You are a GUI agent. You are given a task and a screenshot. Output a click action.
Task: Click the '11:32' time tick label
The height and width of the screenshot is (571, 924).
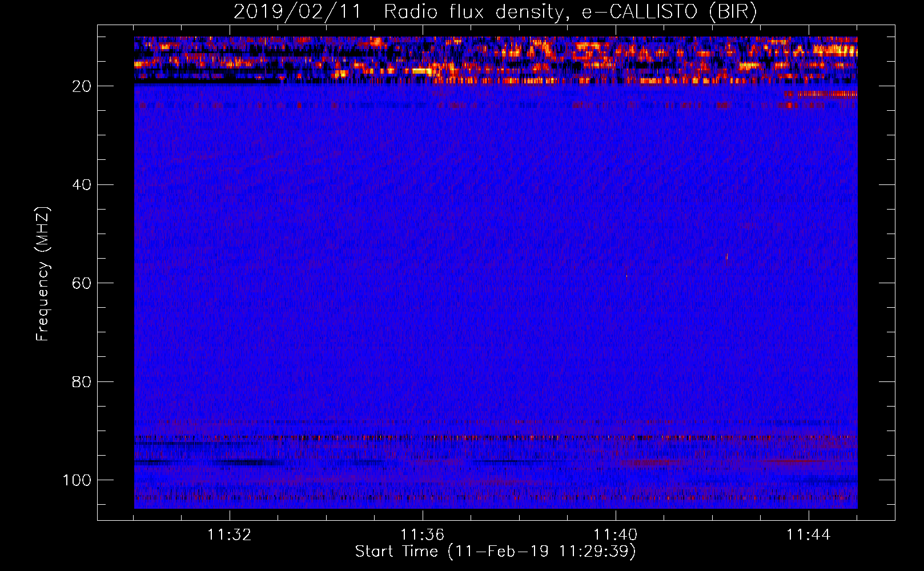pos(230,535)
